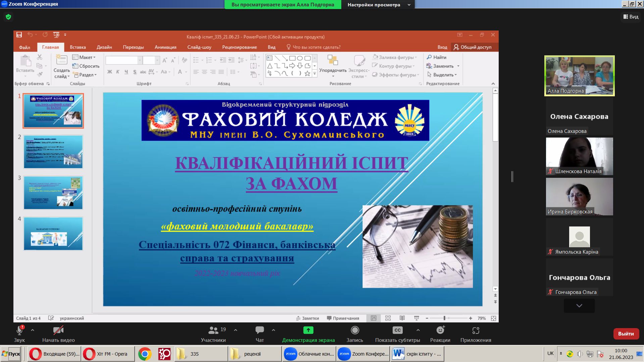Select slide 3 thumbnail
644x362 pixels.
(x=53, y=193)
